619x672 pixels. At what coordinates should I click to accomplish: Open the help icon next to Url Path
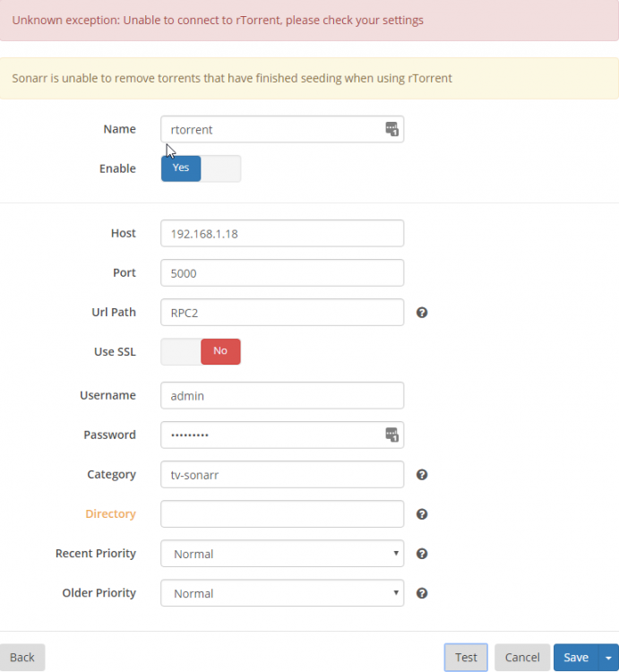pos(422,313)
